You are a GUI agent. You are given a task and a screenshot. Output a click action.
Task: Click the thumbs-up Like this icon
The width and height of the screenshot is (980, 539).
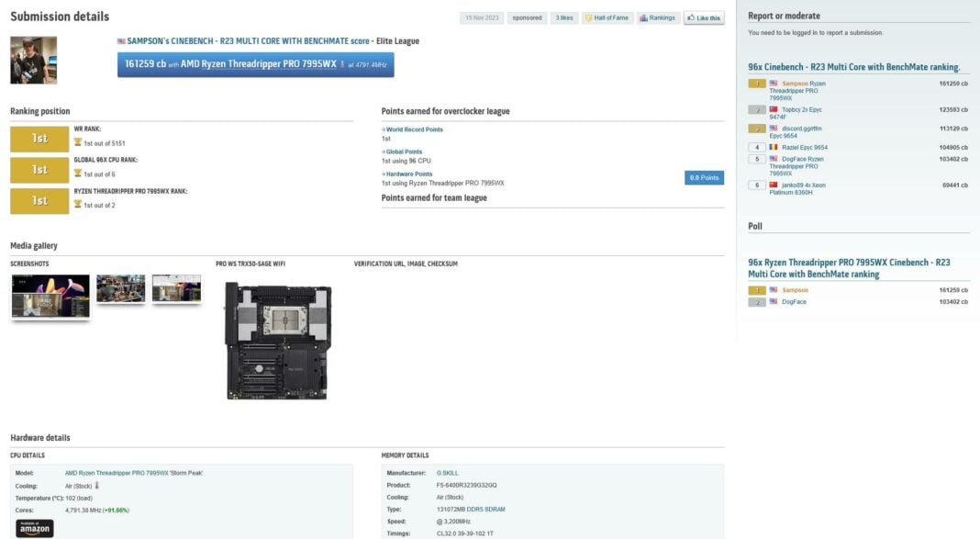click(x=691, y=18)
